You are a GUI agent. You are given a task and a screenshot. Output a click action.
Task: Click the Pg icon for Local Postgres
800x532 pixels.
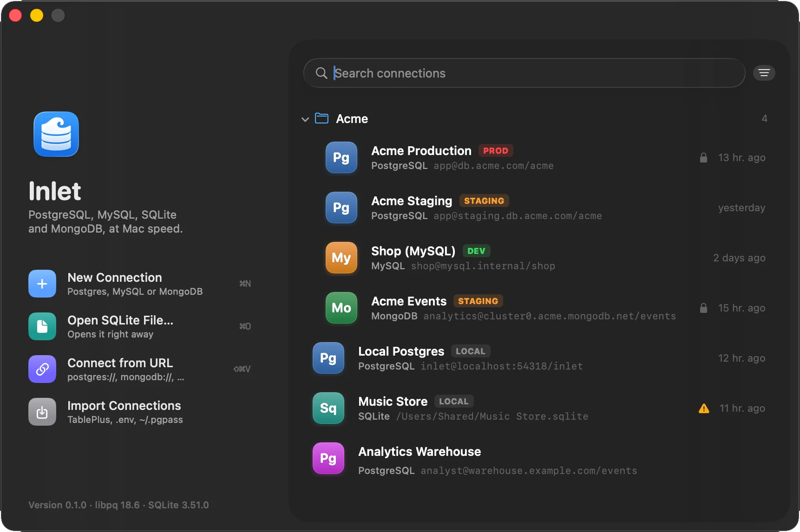tap(328, 358)
